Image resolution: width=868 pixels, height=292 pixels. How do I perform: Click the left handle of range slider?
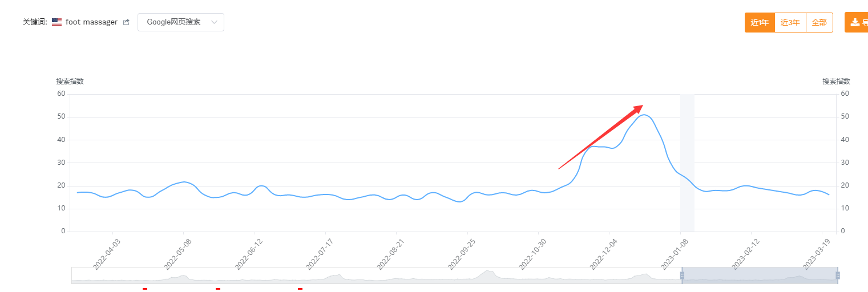pyautogui.click(x=682, y=275)
